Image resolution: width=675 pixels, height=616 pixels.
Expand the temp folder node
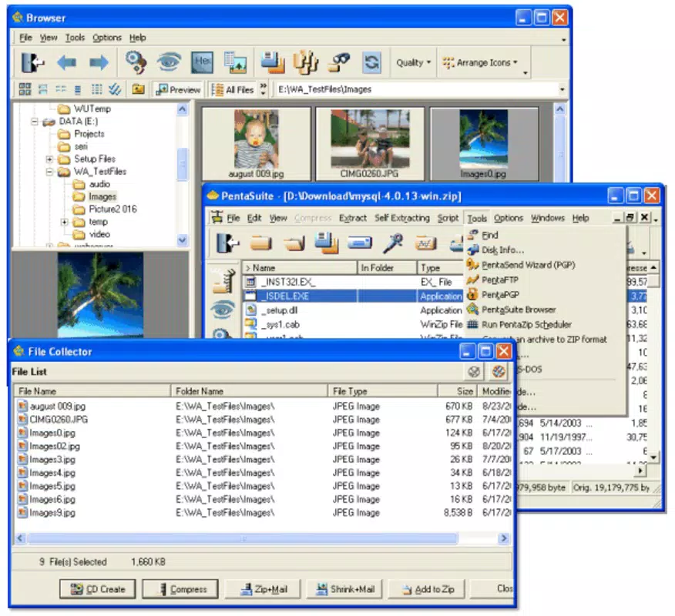click(64, 222)
